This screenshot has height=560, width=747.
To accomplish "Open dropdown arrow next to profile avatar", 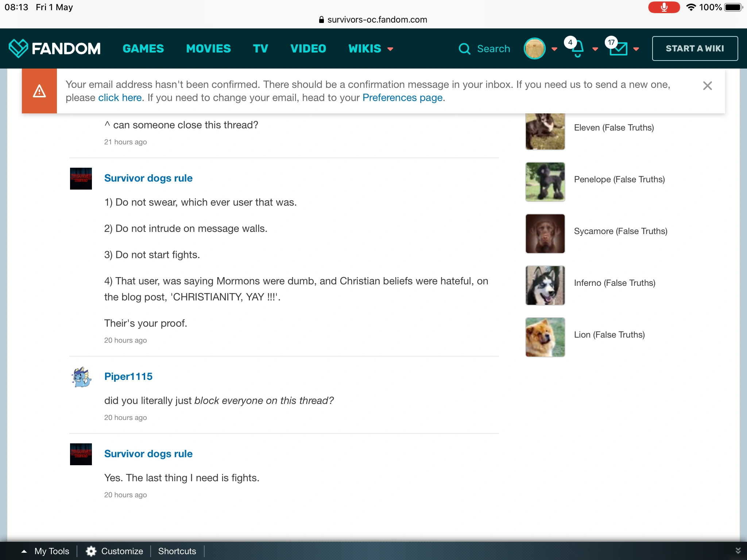I will click(554, 49).
